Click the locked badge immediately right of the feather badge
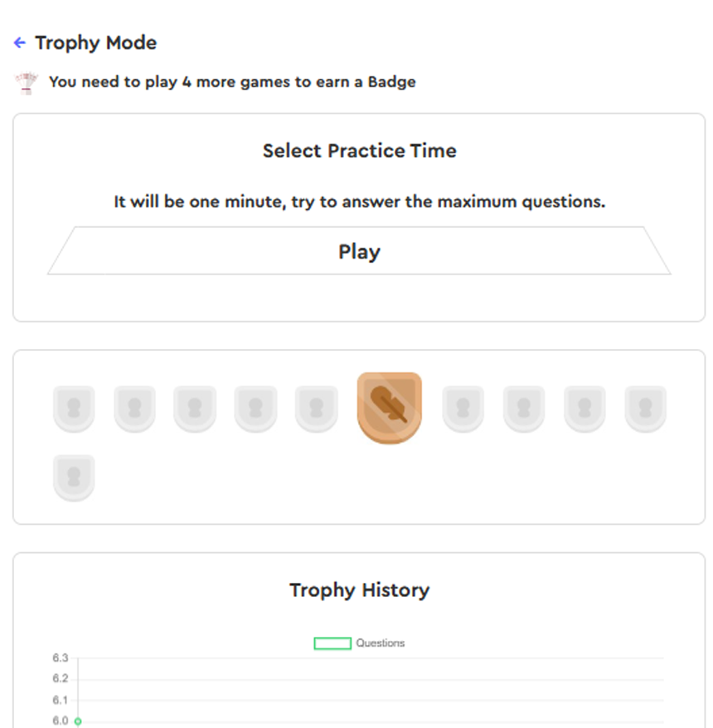Image resolution: width=713 pixels, height=728 pixels. (x=463, y=409)
